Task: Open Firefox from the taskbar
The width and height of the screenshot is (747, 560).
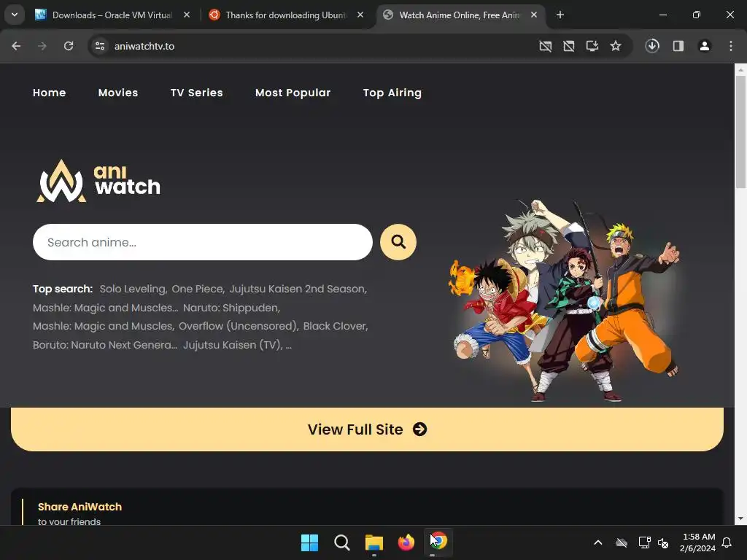Action: [406, 542]
